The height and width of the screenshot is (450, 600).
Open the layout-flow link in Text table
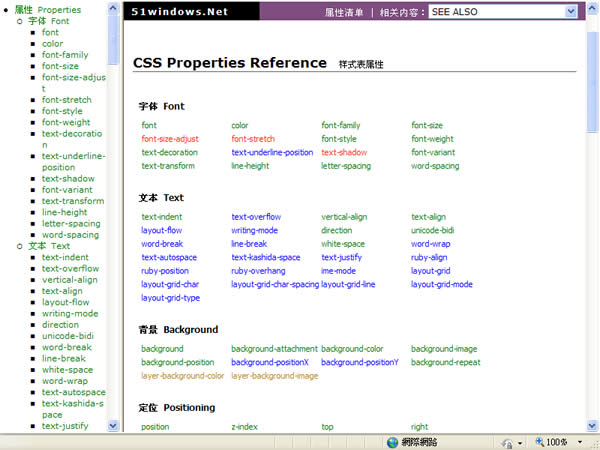click(161, 230)
